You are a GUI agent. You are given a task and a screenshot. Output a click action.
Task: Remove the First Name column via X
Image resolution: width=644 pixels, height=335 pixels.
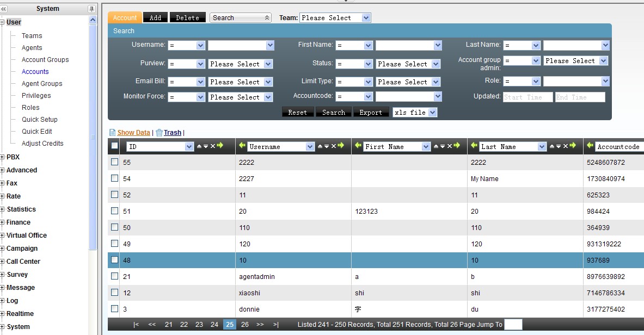[x=449, y=146]
